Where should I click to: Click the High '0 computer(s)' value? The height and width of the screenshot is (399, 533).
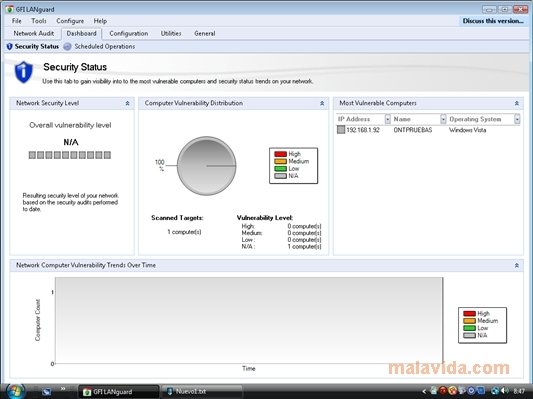point(304,226)
